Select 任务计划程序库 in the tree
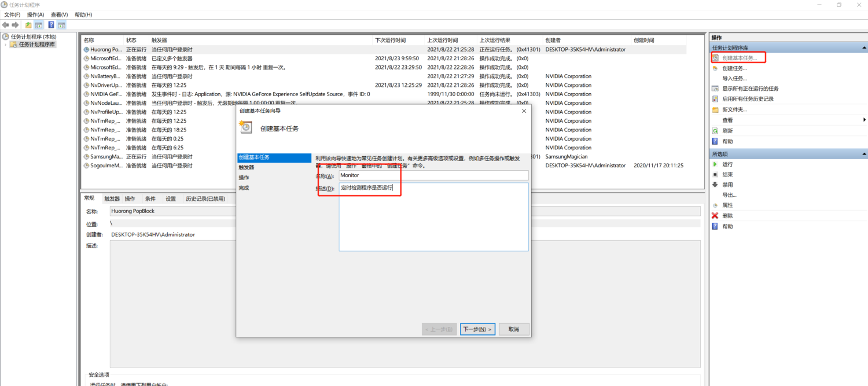868x386 pixels. click(x=37, y=45)
